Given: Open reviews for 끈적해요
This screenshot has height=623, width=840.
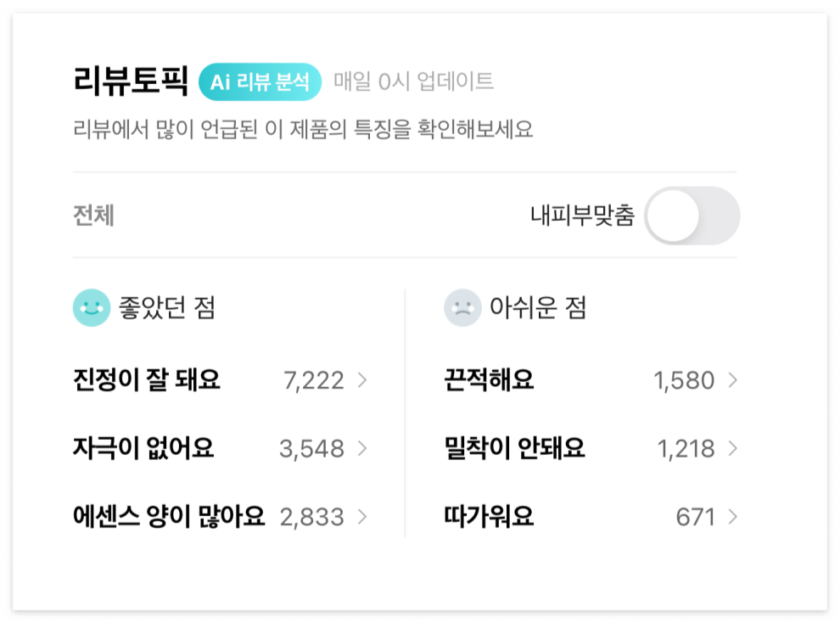Looking at the screenshot, I should pyautogui.click(x=490, y=380).
